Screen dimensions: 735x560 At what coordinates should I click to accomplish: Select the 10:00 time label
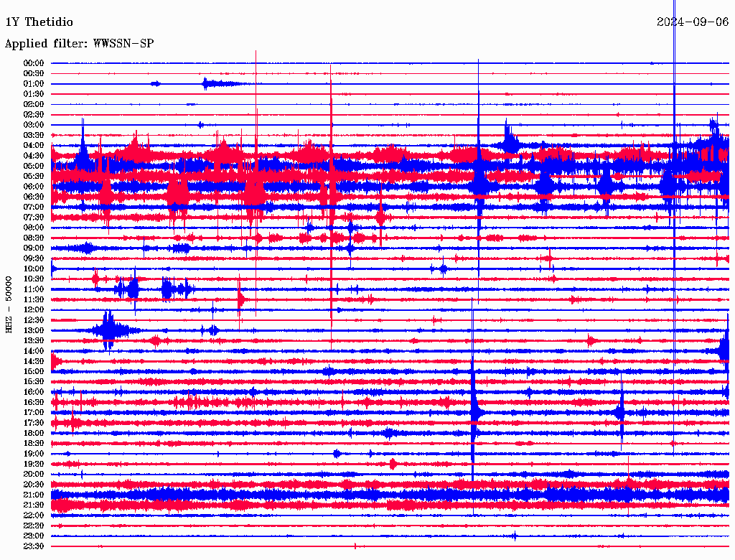click(34, 269)
